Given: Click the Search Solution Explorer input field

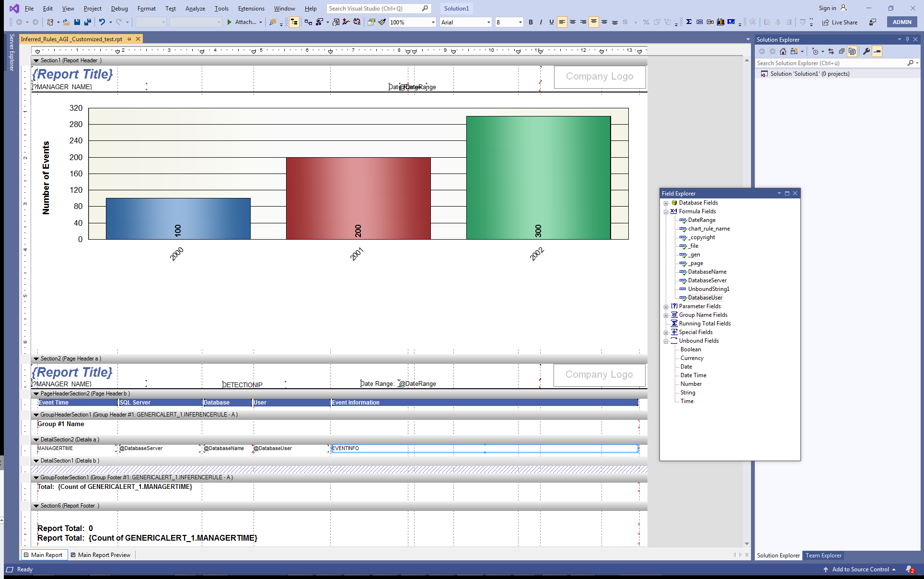Looking at the screenshot, I should pos(830,63).
